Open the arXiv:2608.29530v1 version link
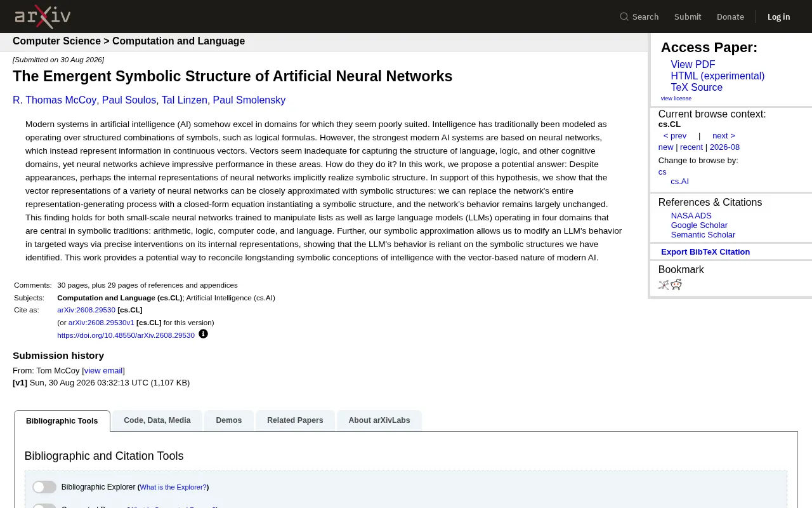Viewport: 812px width, 508px height. tap(101, 323)
